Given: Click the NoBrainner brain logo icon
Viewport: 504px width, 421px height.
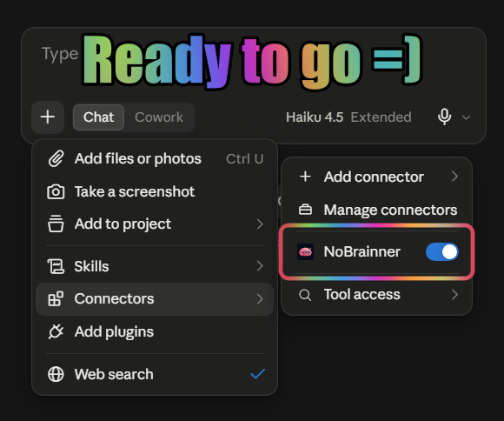Looking at the screenshot, I should [305, 251].
